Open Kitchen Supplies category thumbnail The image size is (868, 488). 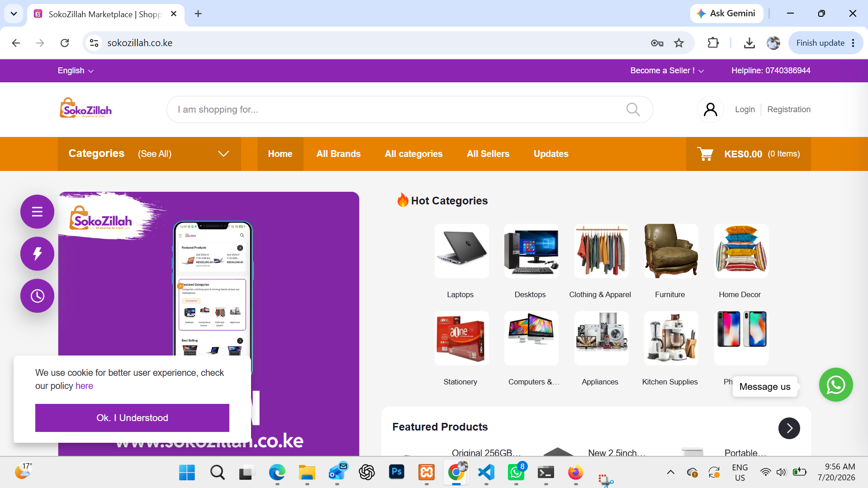click(x=671, y=338)
